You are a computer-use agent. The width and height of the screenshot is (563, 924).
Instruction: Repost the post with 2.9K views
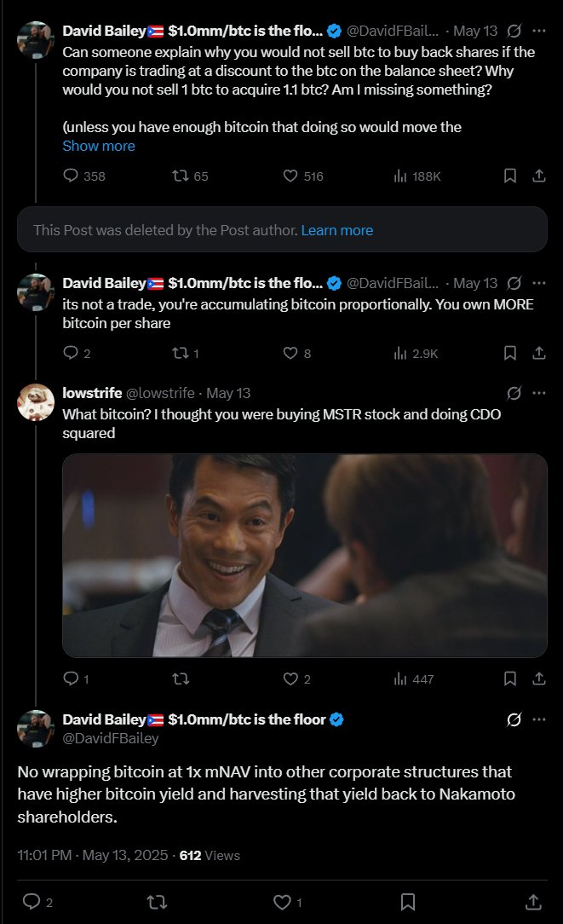180,353
